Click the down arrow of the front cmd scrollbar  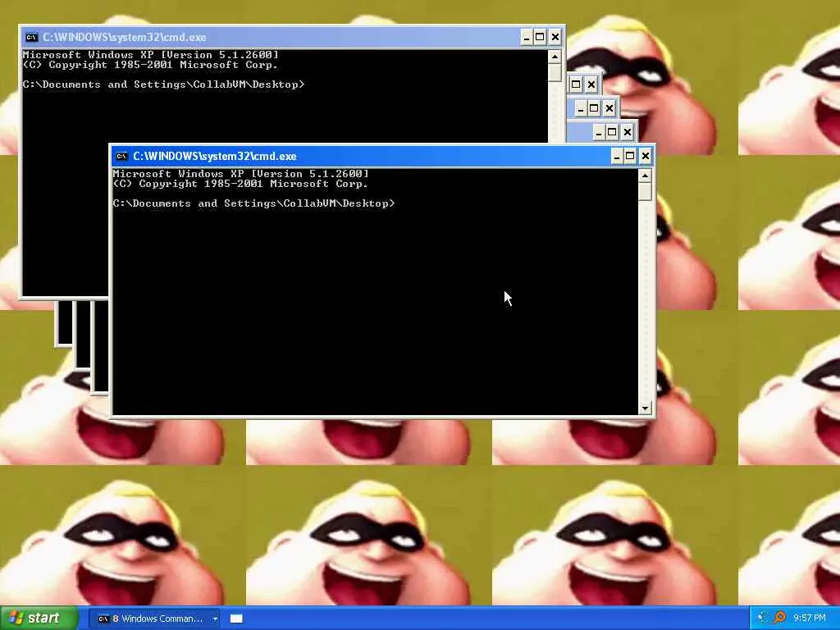645,409
